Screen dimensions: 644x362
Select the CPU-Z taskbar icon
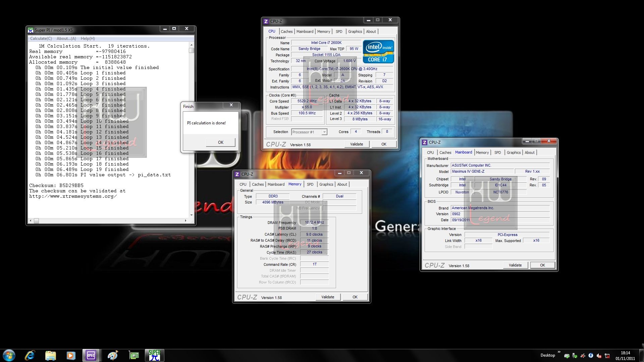pyautogui.click(x=91, y=355)
